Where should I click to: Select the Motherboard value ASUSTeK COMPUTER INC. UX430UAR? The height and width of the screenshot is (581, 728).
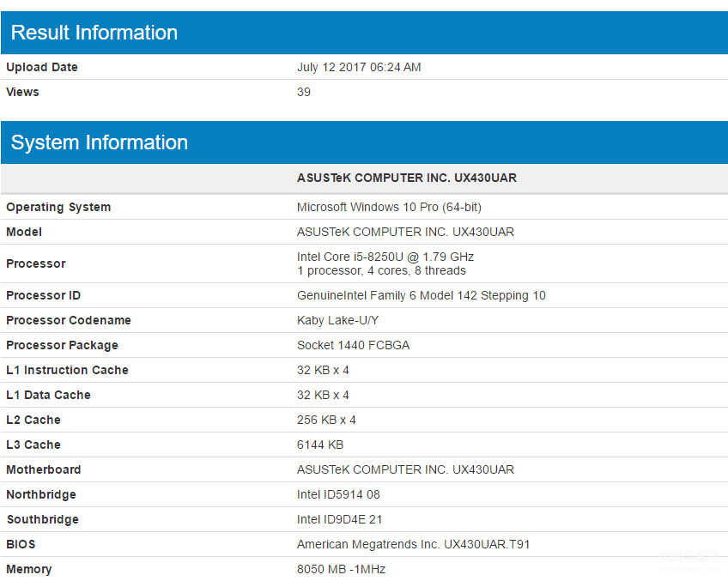pos(405,469)
